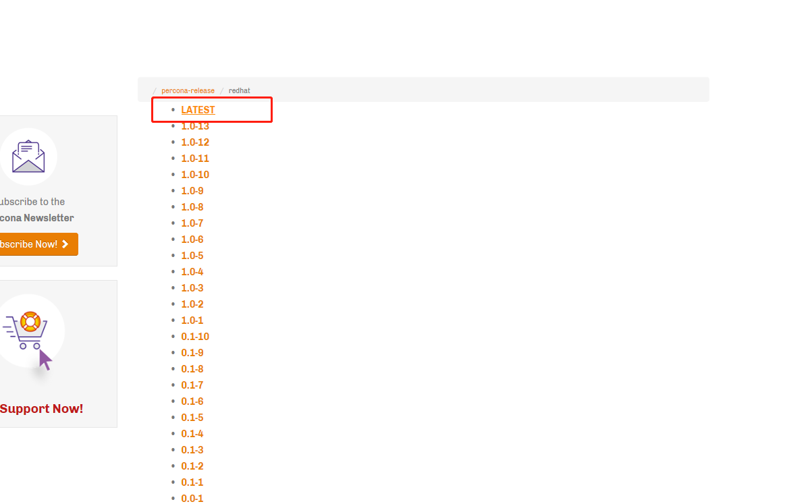Open version 1.0-4 directory
The width and height of the screenshot is (812, 504).
(192, 272)
